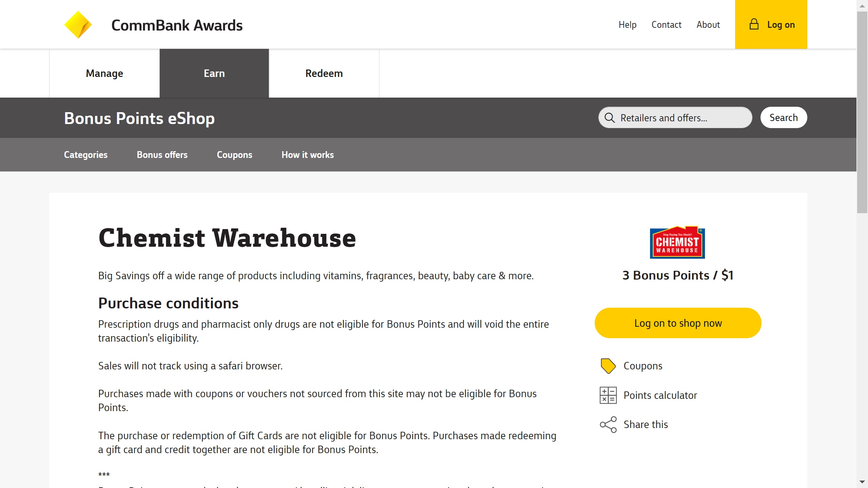Click the 'purchase or redemption of Gift Cards' paragraph
This screenshot has width=868, height=488.
(327, 443)
